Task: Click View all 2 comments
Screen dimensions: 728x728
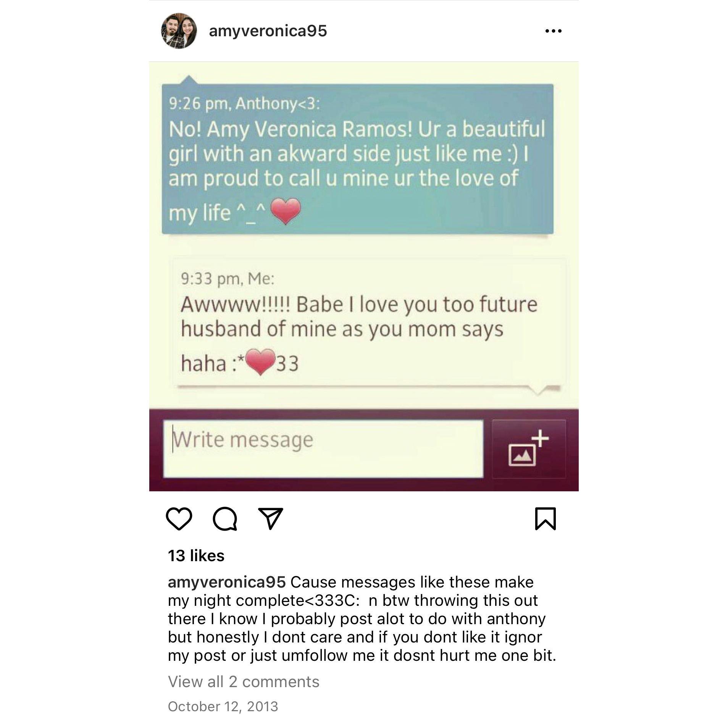Action: pos(244,681)
